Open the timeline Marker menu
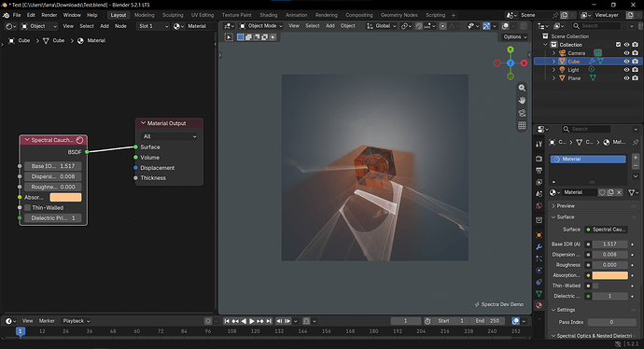This screenshot has width=644, height=349. (x=47, y=321)
